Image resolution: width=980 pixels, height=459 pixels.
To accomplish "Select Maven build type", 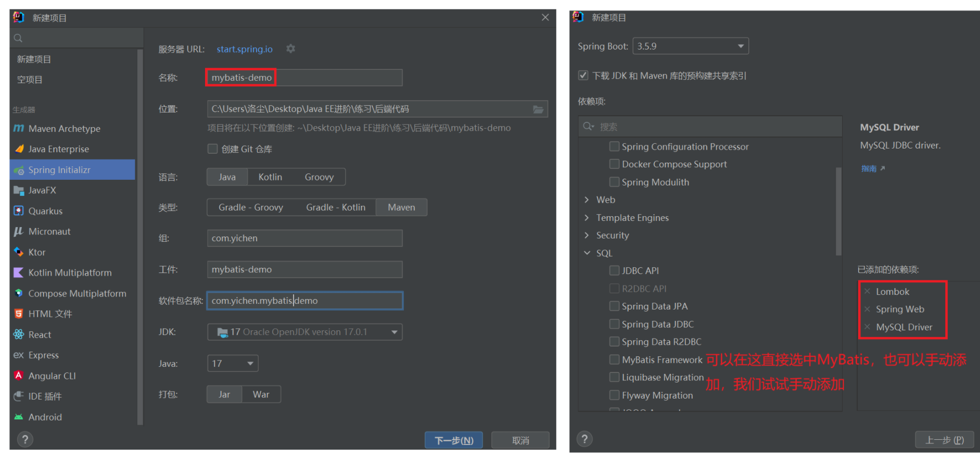I will pos(401,207).
